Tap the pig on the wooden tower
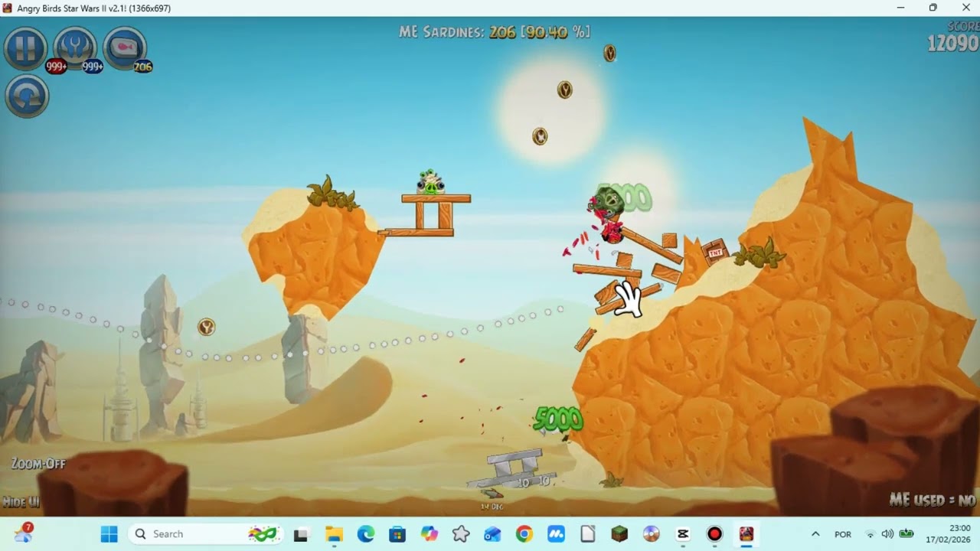 pos(431,183)
